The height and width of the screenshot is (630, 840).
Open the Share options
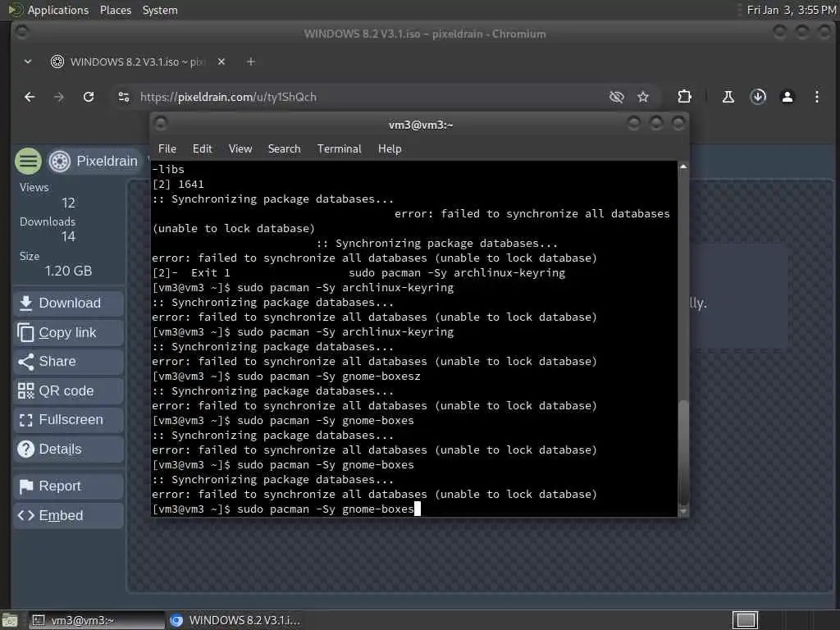pyautogui.click(x=69, y=362)
